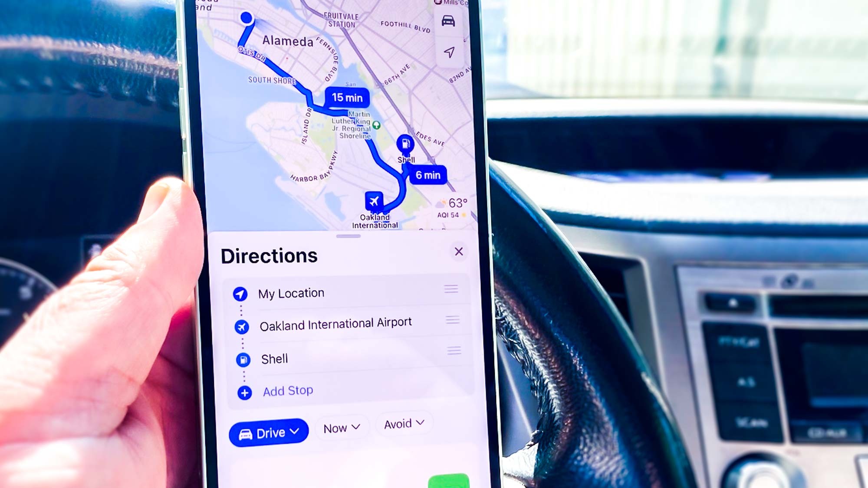Tap the close X button on Directions

coord(458,251)
